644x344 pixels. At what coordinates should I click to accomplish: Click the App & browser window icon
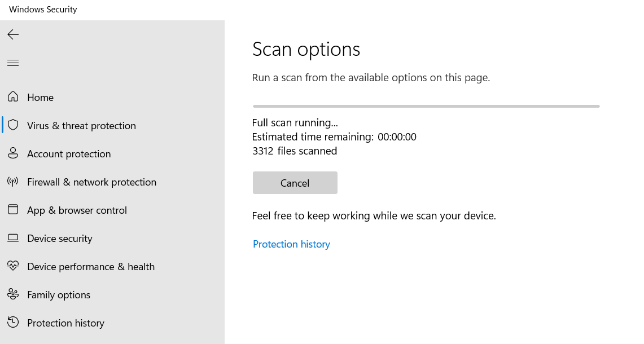tap(13, 210)
